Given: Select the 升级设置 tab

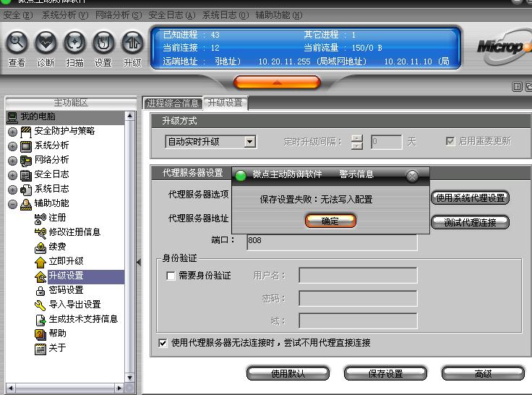Looking at the screenshot, I should 225,103.
